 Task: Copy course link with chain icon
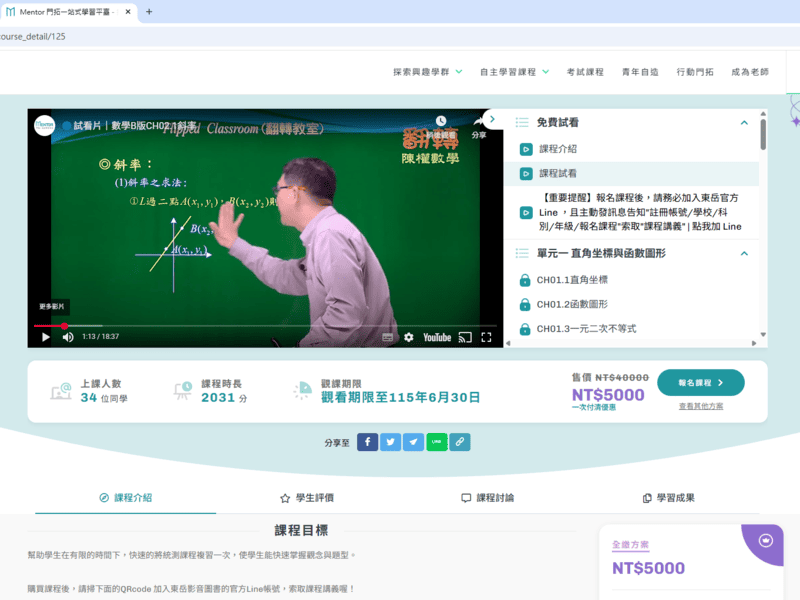(459, 442)
